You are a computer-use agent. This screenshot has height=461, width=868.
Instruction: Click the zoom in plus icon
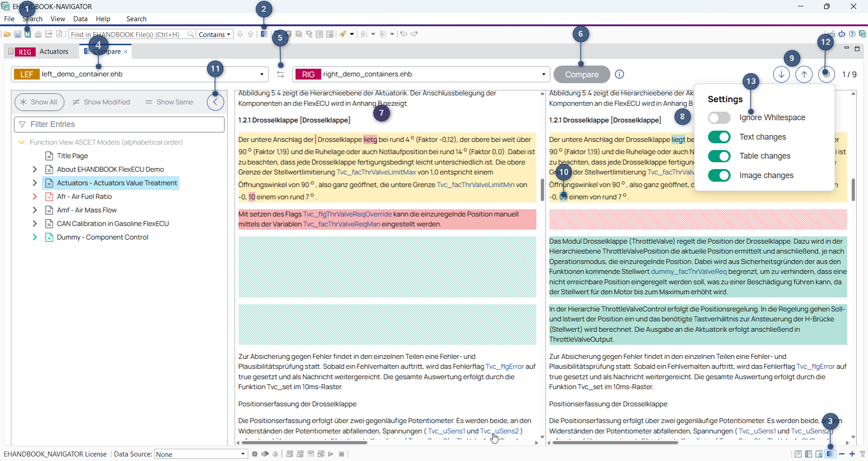(x=852, y=454)
